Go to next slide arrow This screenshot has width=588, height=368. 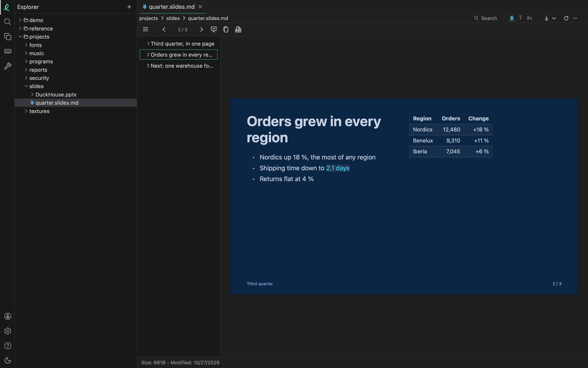(201, 29)
